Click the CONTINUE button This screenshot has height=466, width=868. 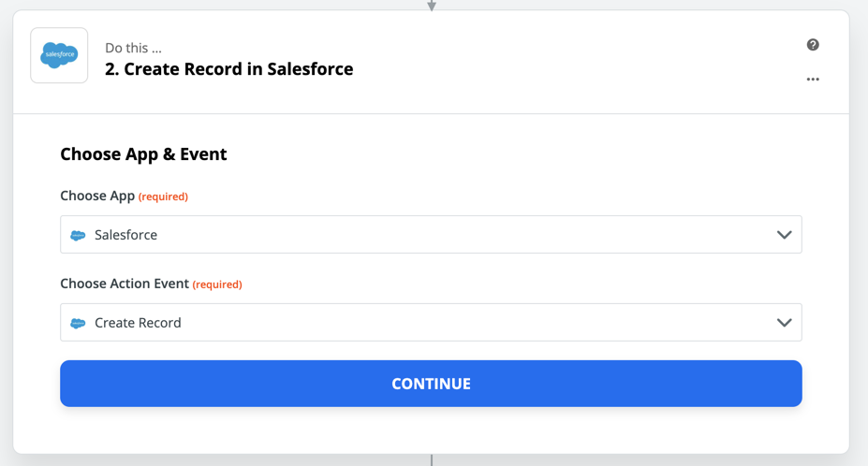tap(431, 384)
